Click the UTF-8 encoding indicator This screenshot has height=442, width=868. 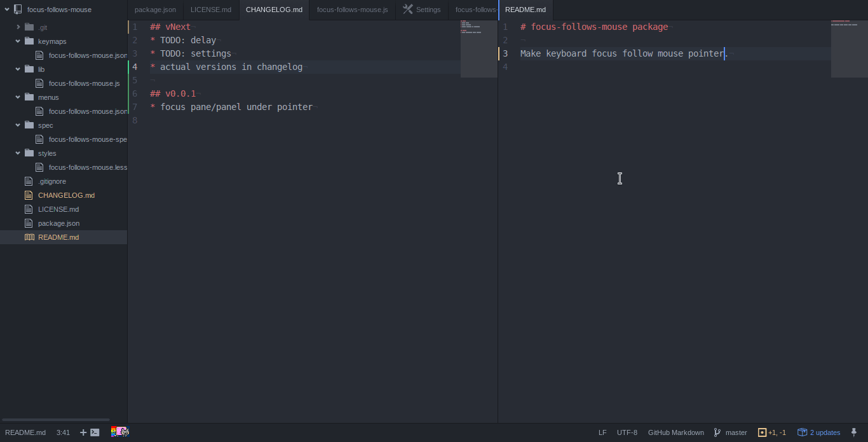click(x=627, y=432)
